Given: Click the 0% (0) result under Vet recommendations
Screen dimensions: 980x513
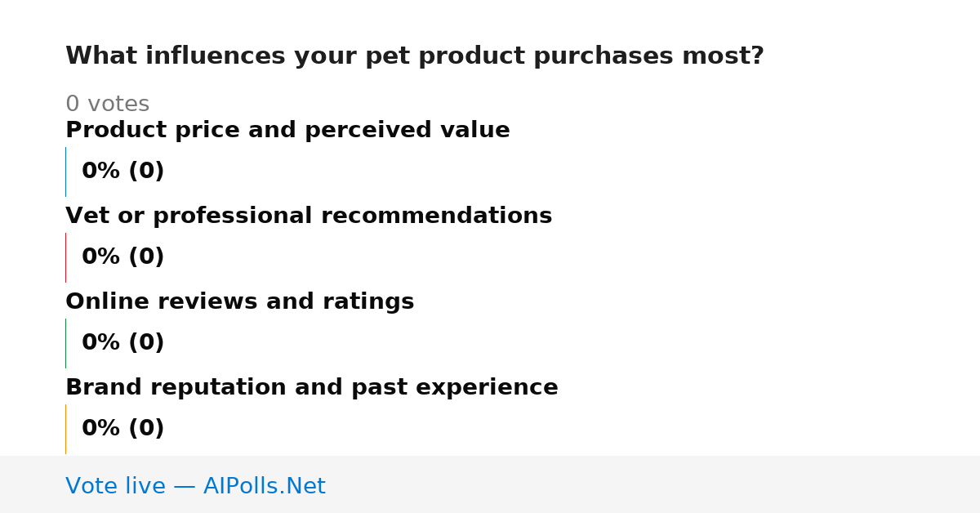Looking at the screenshot, I should [122, 257].
